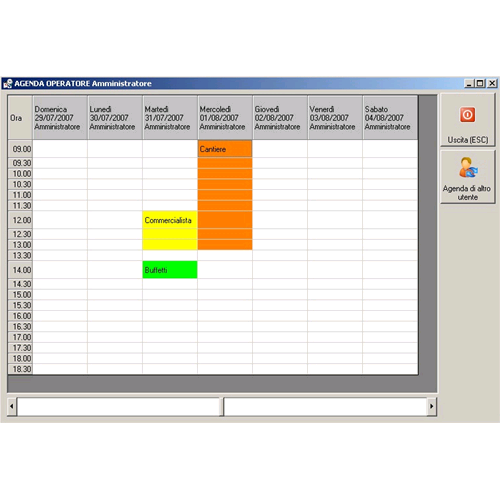500x500 pixels.
Task: Click the Agenda di altro utente label
Action: coord(467,193)
